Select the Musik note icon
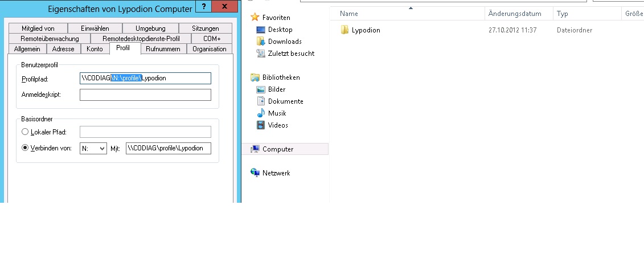The image size is (644, 262). pos(261,113)
